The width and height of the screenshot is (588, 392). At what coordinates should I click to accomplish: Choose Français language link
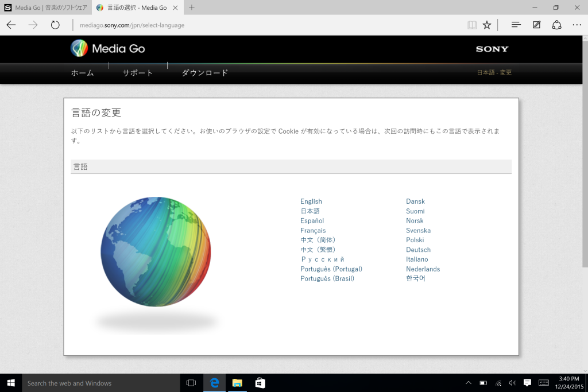313,231
